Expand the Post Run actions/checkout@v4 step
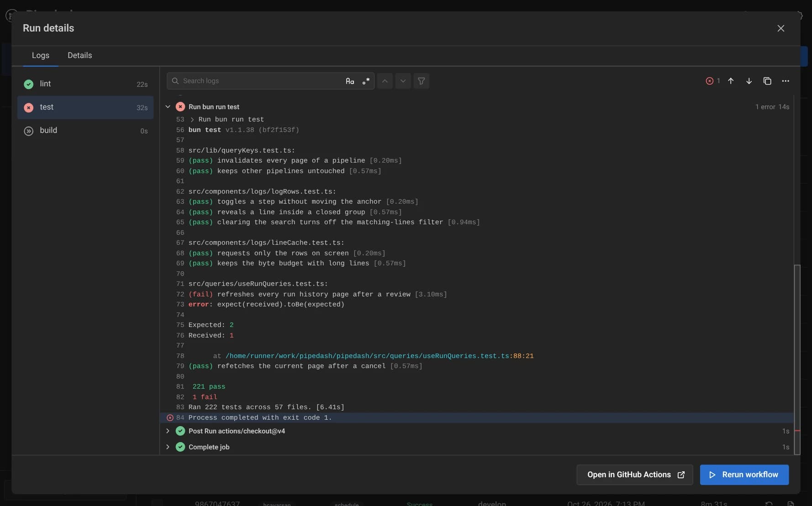The image size is (812, 506). (168, 431)
